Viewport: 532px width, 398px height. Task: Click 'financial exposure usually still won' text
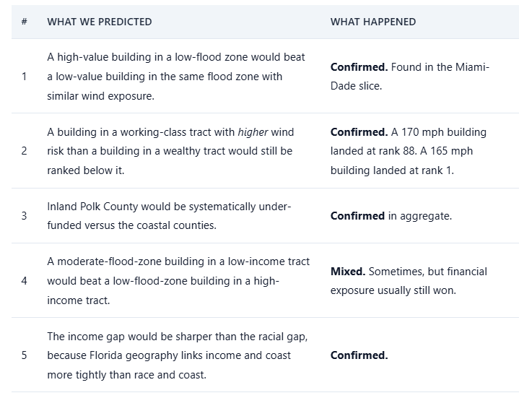pyautogui.click(x=409, y=281)
